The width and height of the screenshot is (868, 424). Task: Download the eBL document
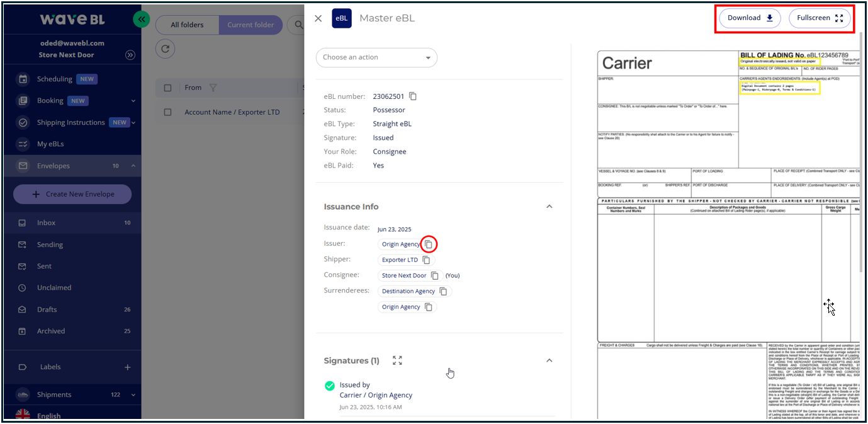pyautogui.click(x=750, y=18)
